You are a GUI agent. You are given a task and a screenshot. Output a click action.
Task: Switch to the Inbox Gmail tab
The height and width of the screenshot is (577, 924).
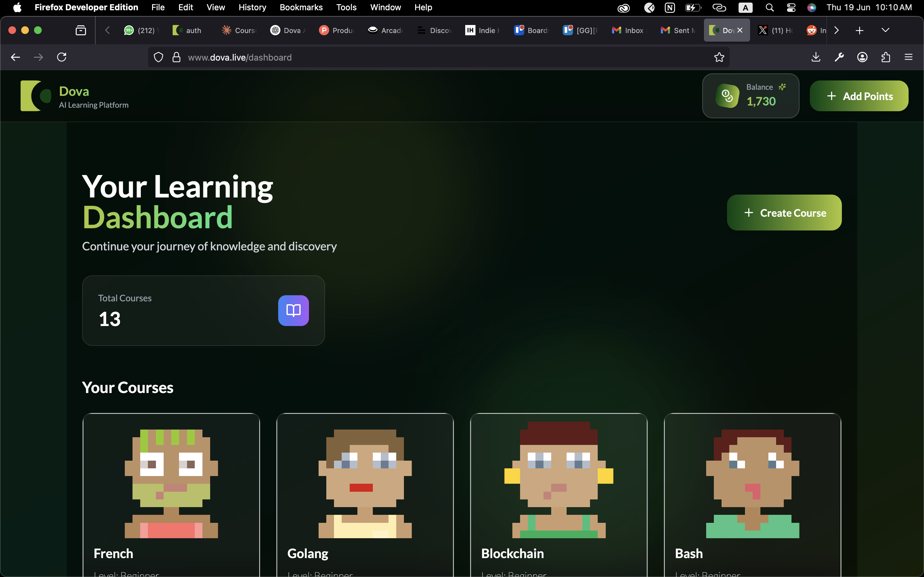click(628, 30)
